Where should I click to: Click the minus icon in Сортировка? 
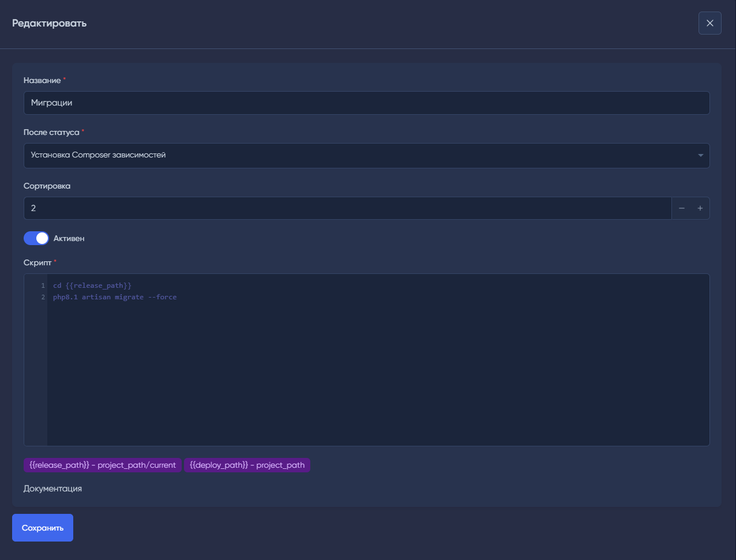(681, 208)
